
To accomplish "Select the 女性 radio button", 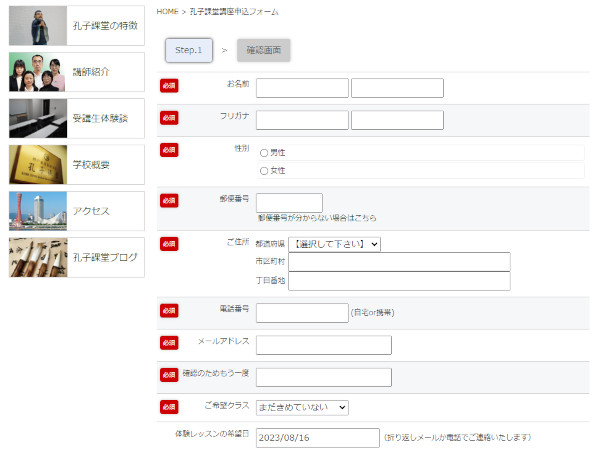I will point(264,171).
